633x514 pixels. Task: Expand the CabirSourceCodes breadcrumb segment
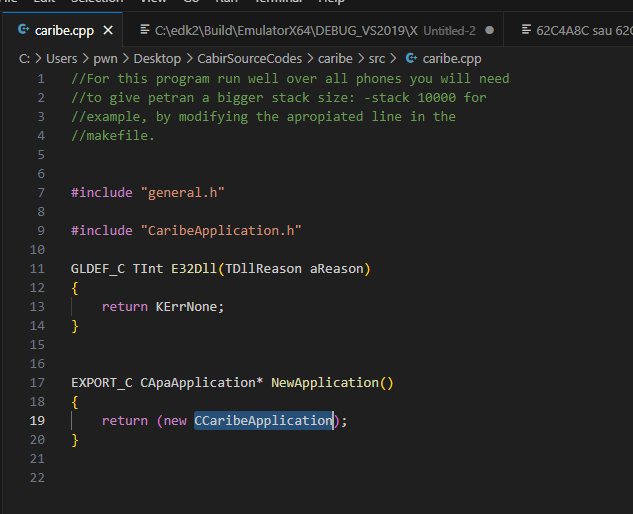(x=249, y=59)
